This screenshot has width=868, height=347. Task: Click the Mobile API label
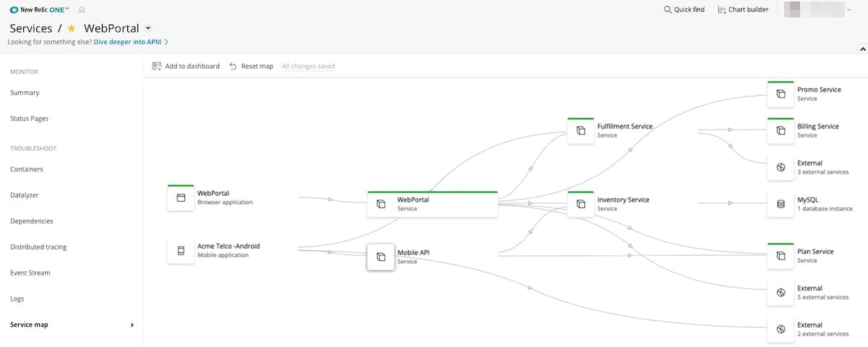pos(414,253)
